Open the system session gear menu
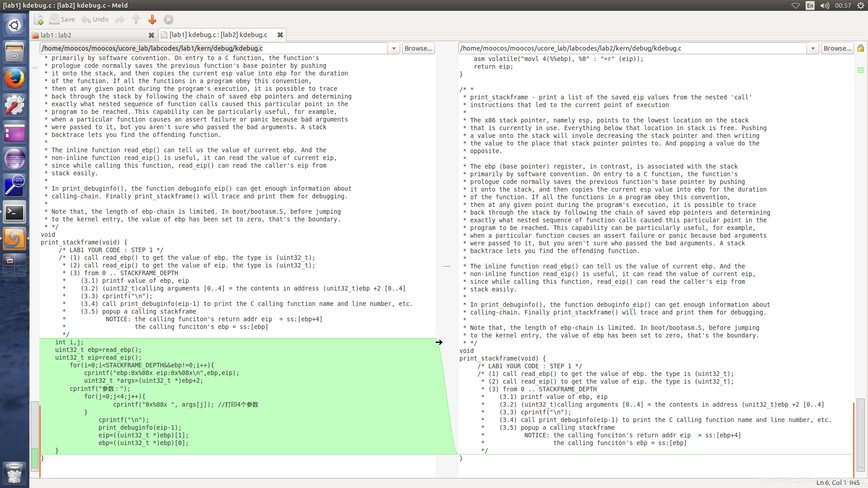The image size is (868, 488). (861, 5)
